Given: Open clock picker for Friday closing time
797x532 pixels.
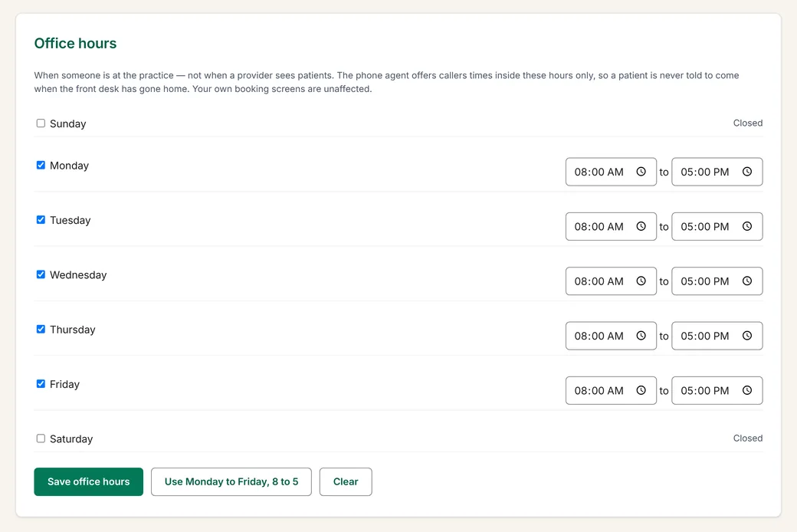Looking at the screenshot, I should click(x=746, y=390).
